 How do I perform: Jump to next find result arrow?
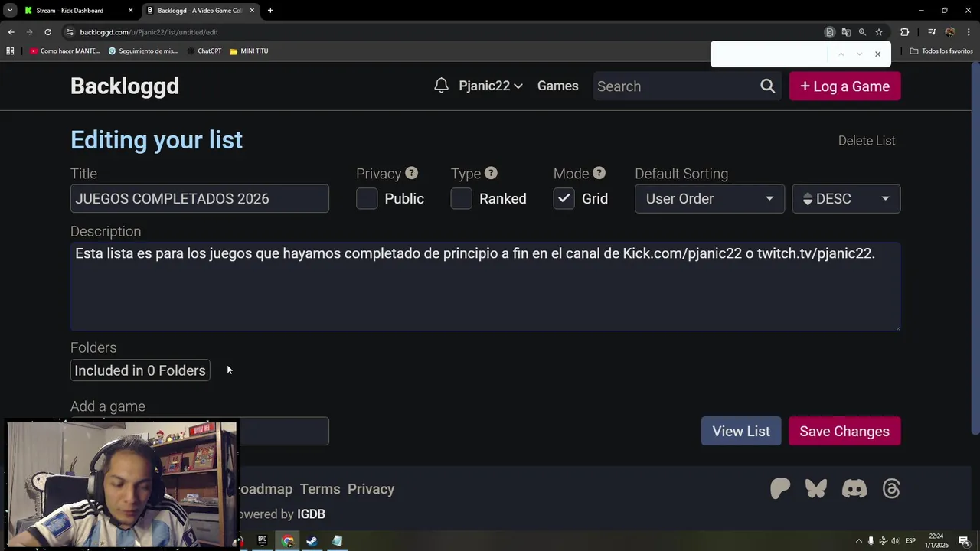tap(859, 54)
